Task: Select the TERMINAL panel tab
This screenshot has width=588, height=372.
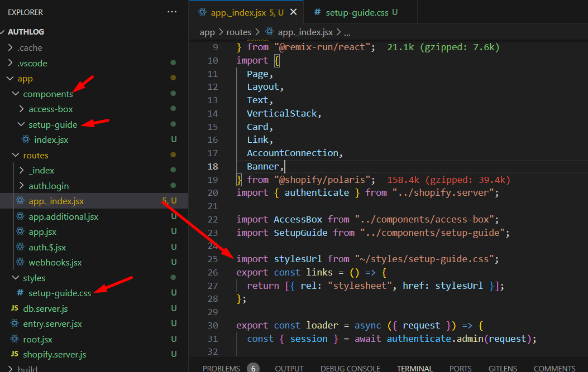Action: click(415, 369)
